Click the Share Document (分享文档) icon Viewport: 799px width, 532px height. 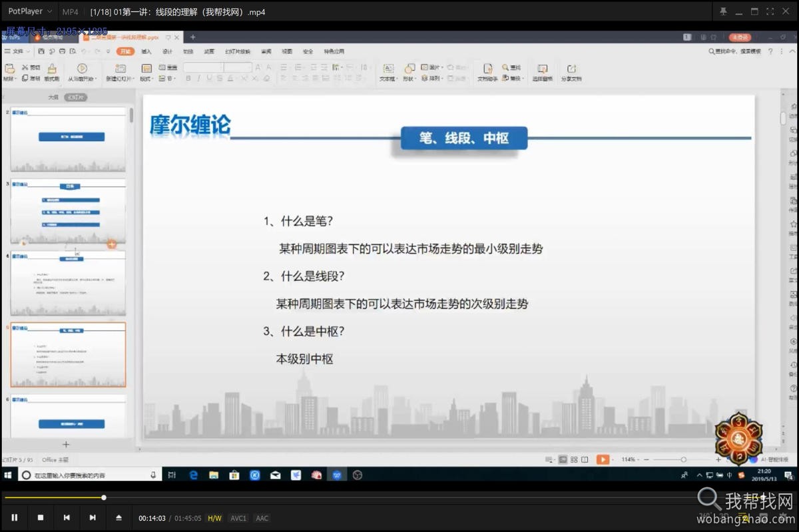(571, 70)
